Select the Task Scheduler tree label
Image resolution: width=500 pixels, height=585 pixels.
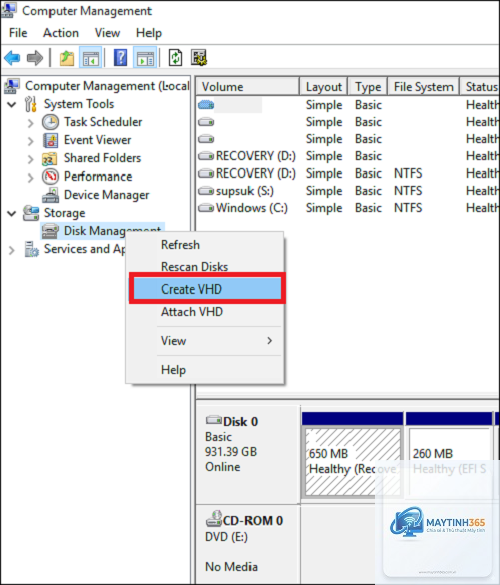pos(103,122)
